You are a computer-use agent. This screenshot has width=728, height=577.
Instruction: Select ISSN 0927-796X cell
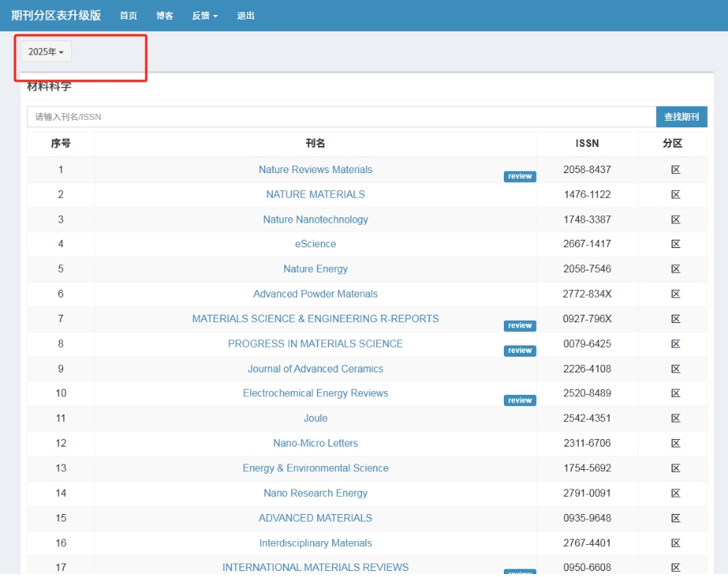[587, 319]
